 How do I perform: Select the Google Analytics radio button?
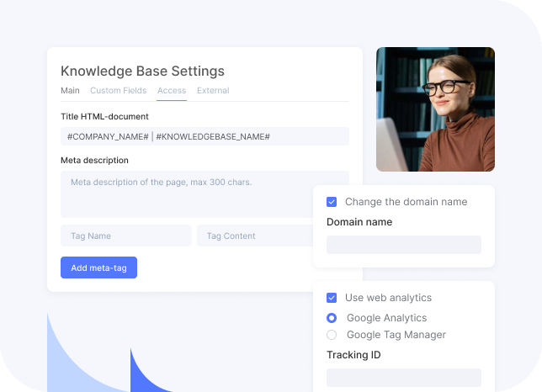[332, 318]
